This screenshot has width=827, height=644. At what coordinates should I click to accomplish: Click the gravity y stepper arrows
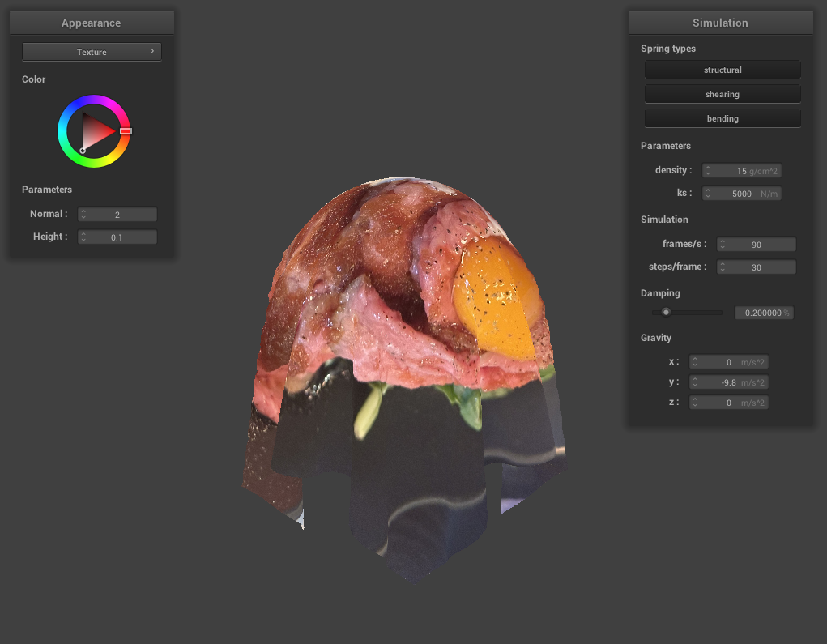[x=695, y=382]
